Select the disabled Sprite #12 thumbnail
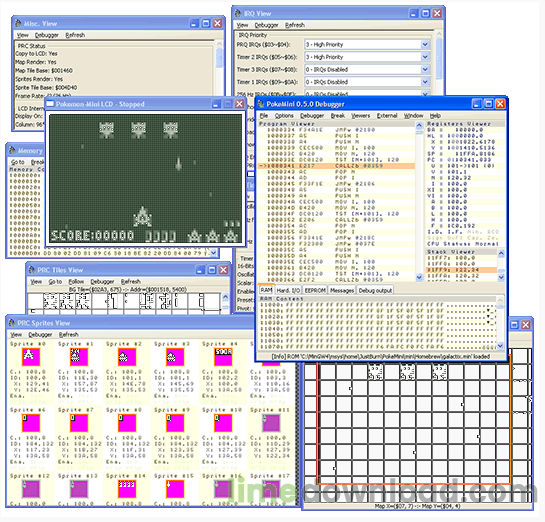This screenshot has width=545, height=522. (31, 489)
